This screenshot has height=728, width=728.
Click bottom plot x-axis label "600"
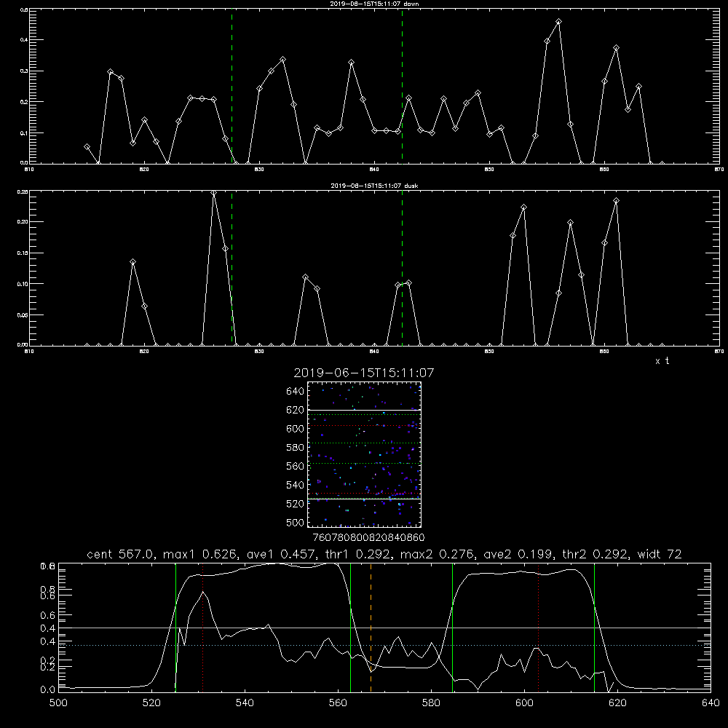point(524,703)
